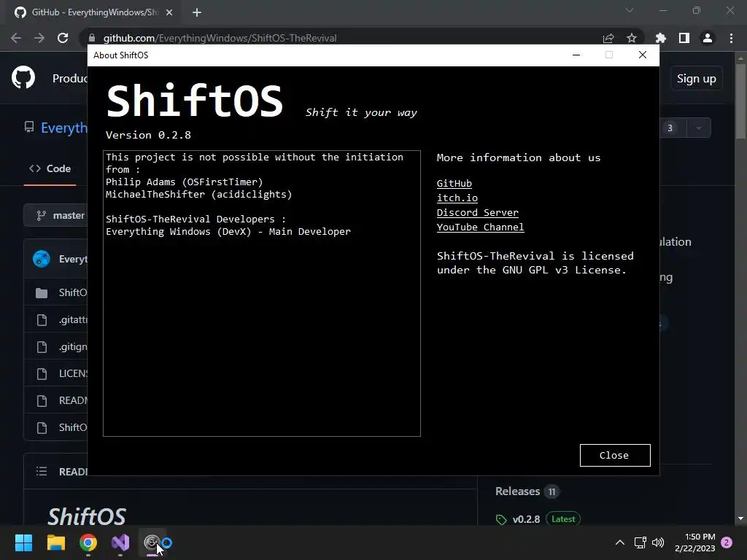
Task: Click the Sign up button on GitHub
Action: (x=696, y=79)
